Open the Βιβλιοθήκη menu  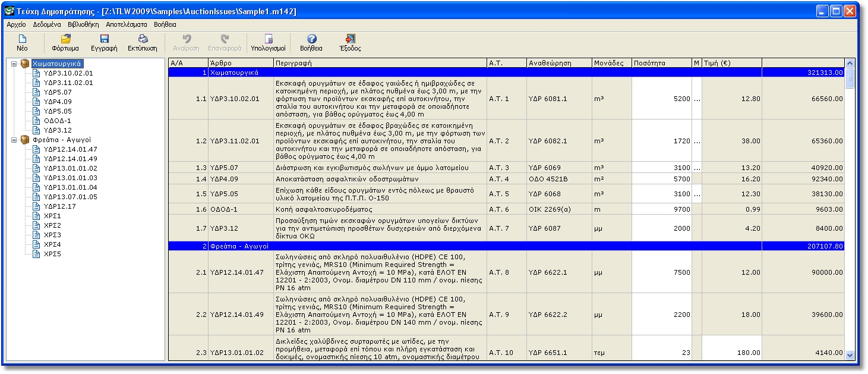click(x=83, y=25)
